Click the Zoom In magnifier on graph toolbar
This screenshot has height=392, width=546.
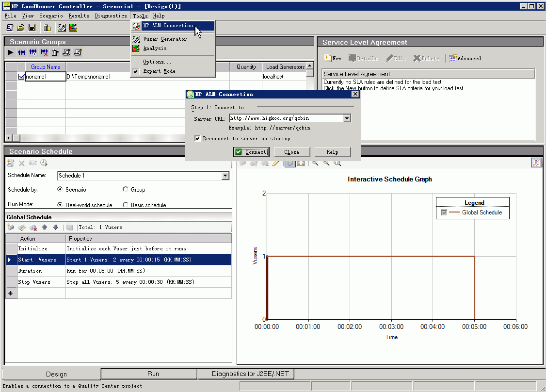click(x=315, y=163)
